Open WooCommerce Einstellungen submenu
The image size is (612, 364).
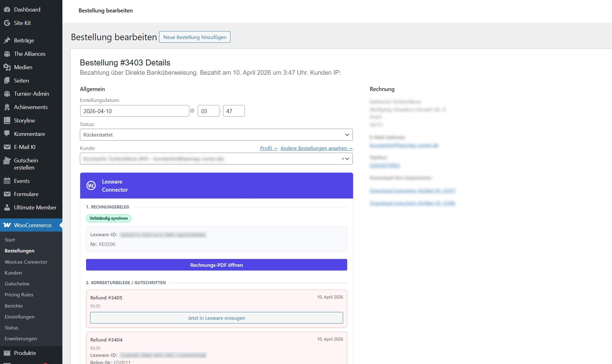coord(19,317)
